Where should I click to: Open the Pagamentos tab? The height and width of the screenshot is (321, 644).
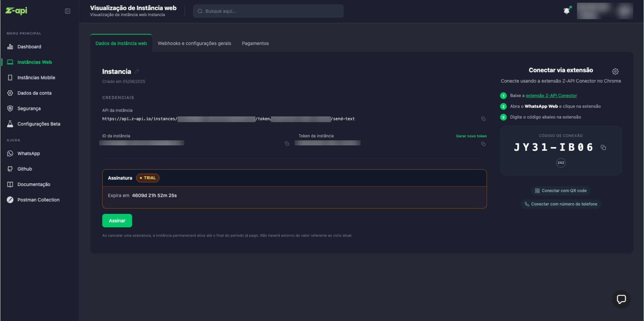coord(255,43)
